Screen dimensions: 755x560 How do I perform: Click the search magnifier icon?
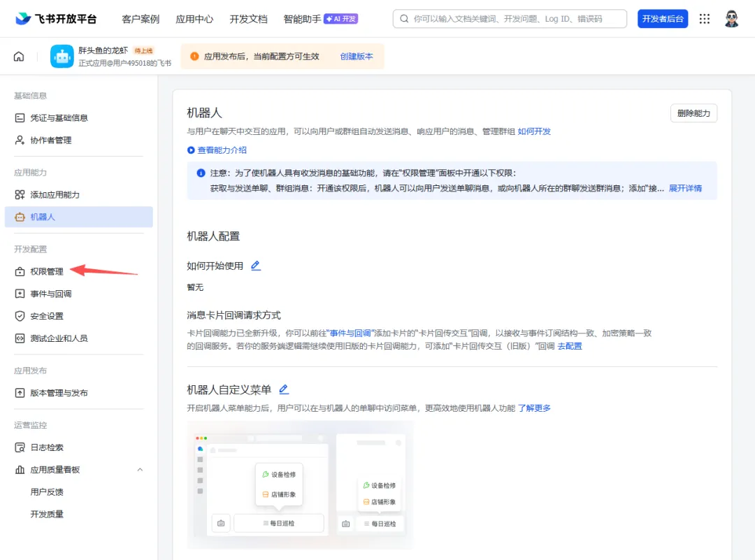point(405,19)
